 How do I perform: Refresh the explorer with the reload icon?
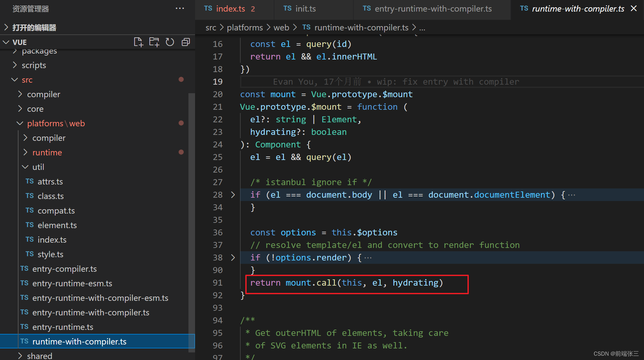tap(170, 42)
